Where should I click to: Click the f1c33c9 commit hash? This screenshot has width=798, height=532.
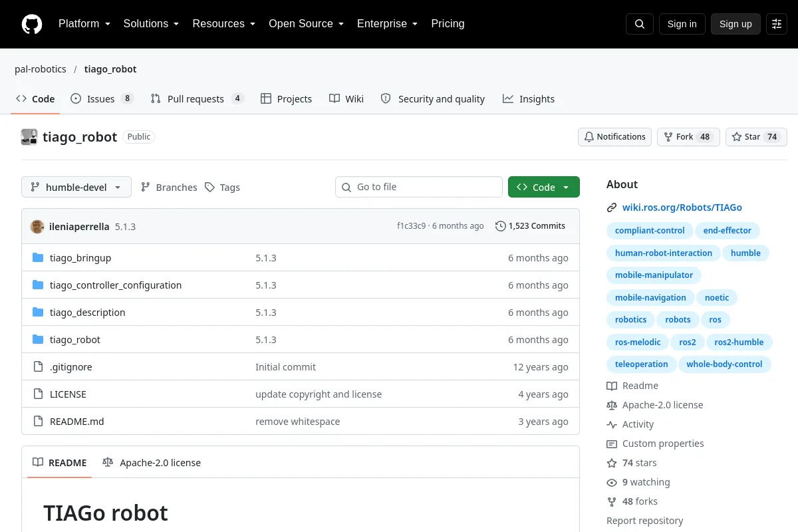412,226
